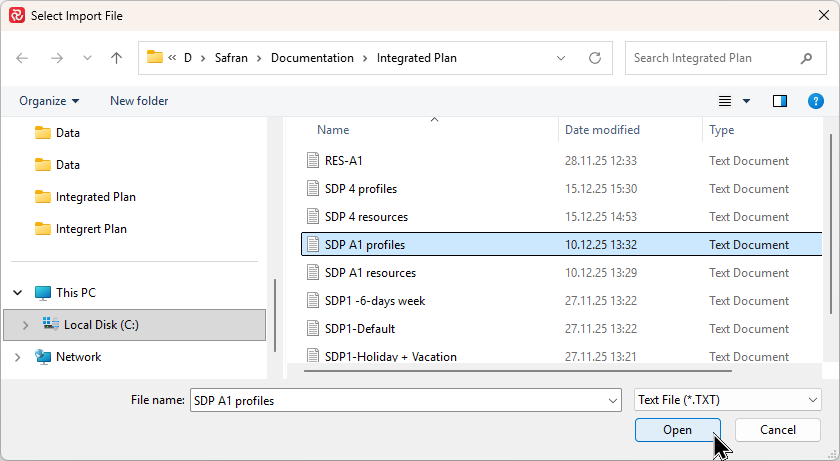Image resolution: width=840 pixels, height=461 pixels.
Task: Expand the Network tree node
Action: pyautogui.click(x=18, y=357)
